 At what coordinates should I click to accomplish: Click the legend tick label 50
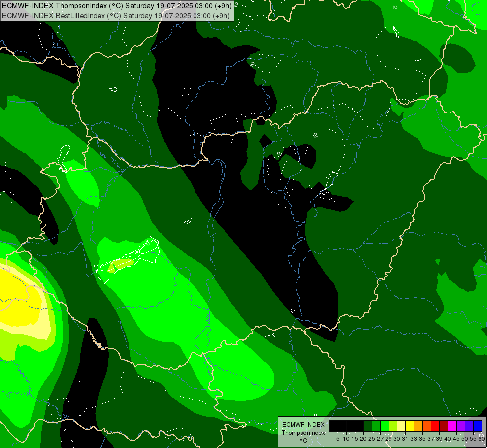coord(465,439)
